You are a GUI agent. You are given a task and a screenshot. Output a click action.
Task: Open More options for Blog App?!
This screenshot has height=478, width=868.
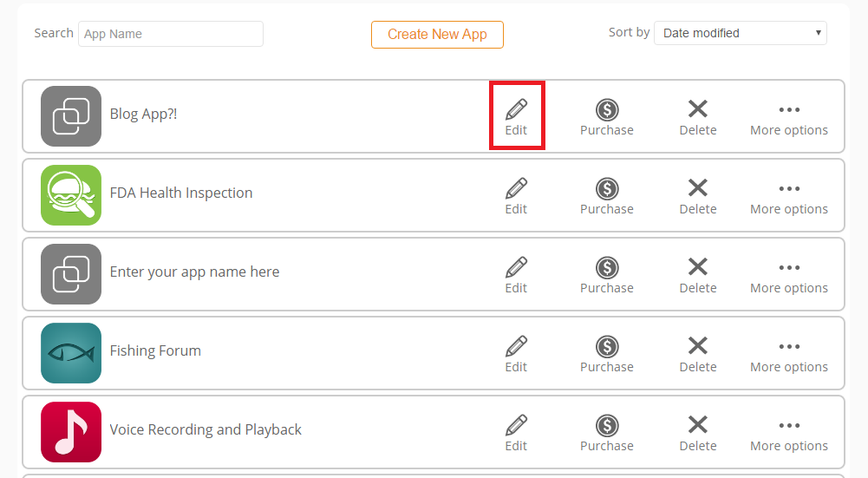[789, 117]
